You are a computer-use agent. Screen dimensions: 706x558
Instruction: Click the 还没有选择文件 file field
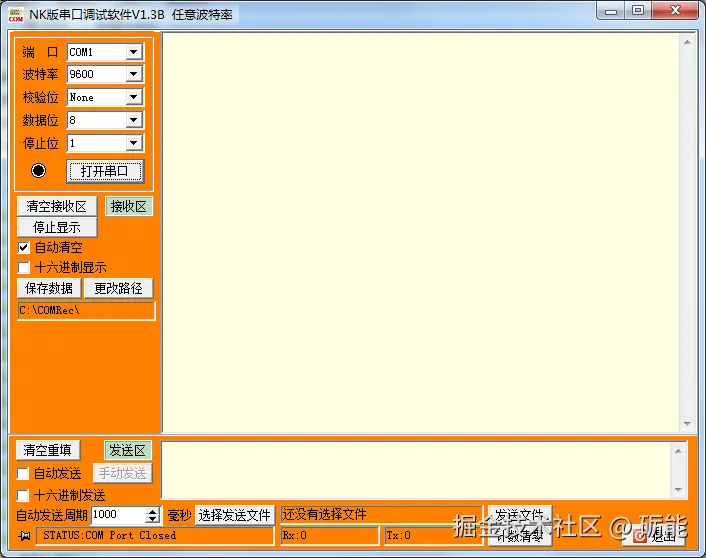pyautogui.click(x=381, y=515)
